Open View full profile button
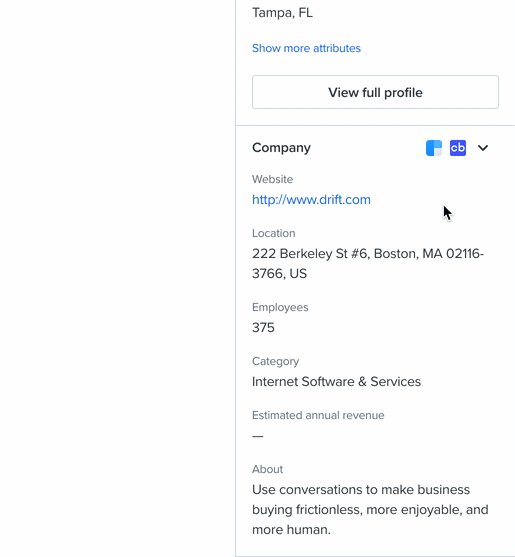 [375, 92]
